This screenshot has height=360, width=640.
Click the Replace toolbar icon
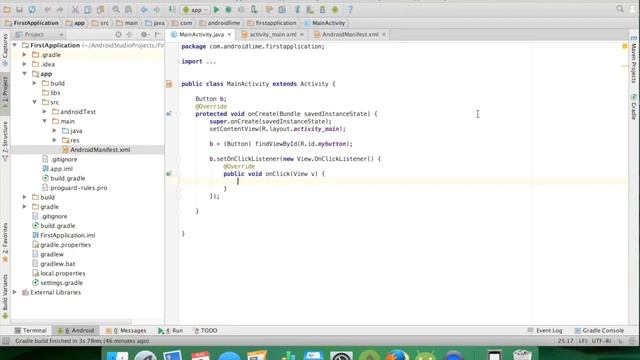[128, 9]
